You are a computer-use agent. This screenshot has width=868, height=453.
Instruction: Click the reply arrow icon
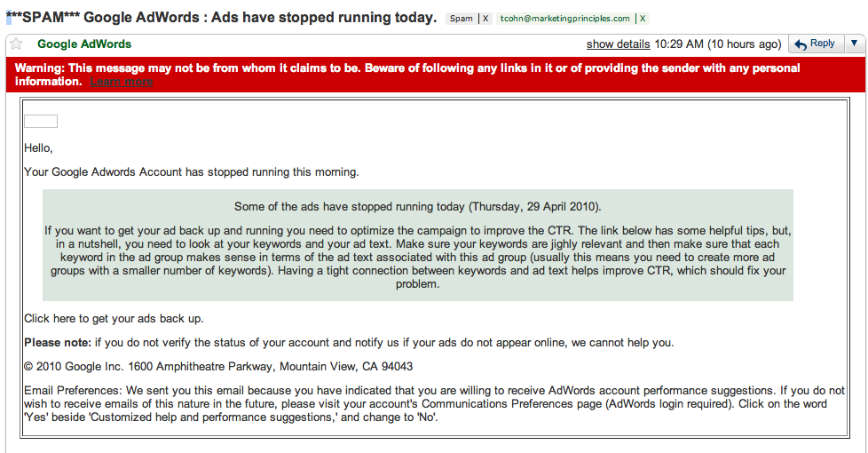pos(801,44)
